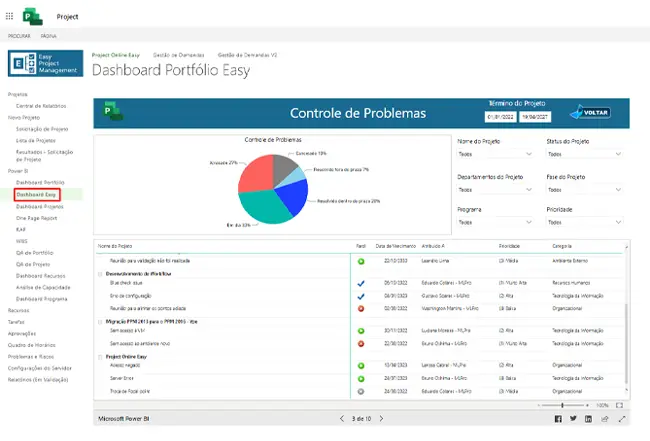
Task: Click the start date field 01/01/2022
Action: [x=500, y=117]
